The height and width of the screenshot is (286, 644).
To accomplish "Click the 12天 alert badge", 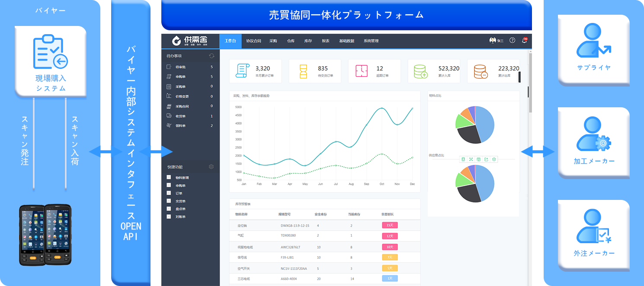I will pyautogui.click(x=390, y=236).
